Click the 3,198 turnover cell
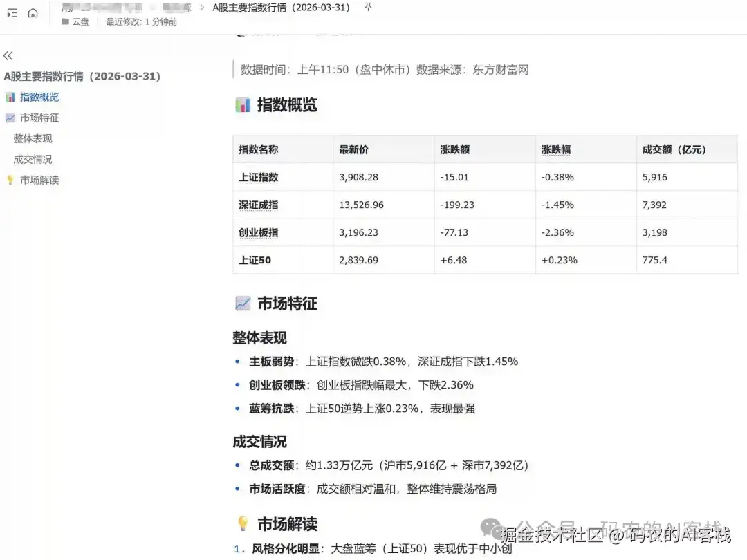The height and width of the screenshot is (560, 747). click(687, 232)
